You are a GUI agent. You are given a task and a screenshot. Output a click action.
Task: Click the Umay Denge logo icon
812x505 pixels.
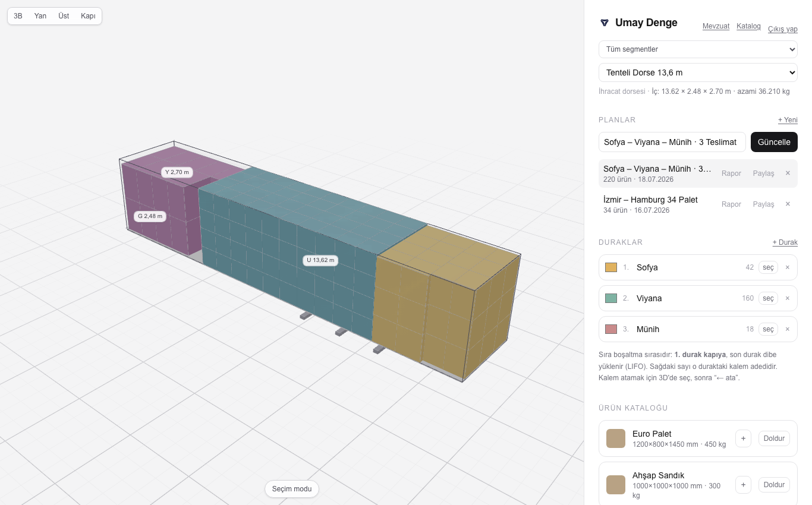click(605, 23)
